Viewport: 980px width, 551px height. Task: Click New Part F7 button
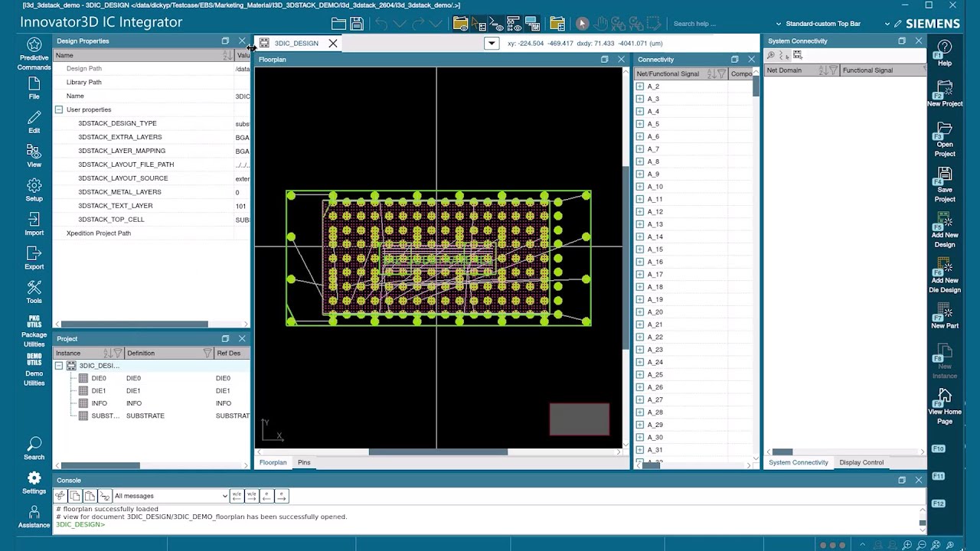[x=945, y=315]
